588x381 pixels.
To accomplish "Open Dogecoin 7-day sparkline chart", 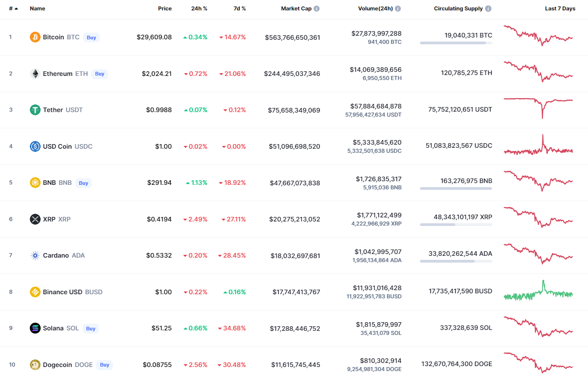I will (x=538, y=363).
